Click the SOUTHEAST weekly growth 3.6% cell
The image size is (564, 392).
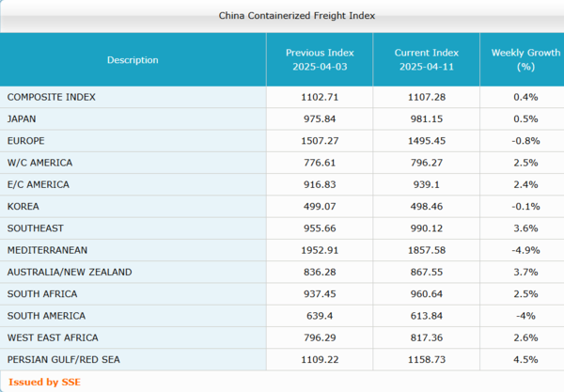click(x=525, y=228)
